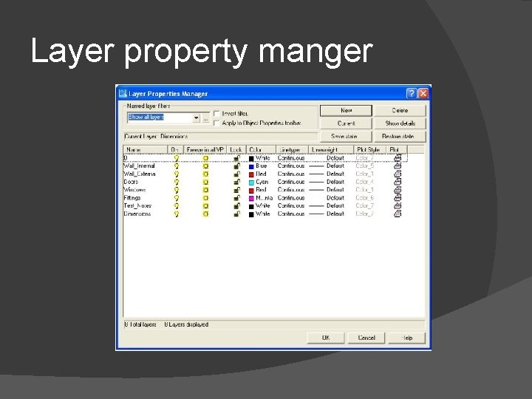
Task: Freeze the Fittings layer sun icon
Action: point(205,198)
